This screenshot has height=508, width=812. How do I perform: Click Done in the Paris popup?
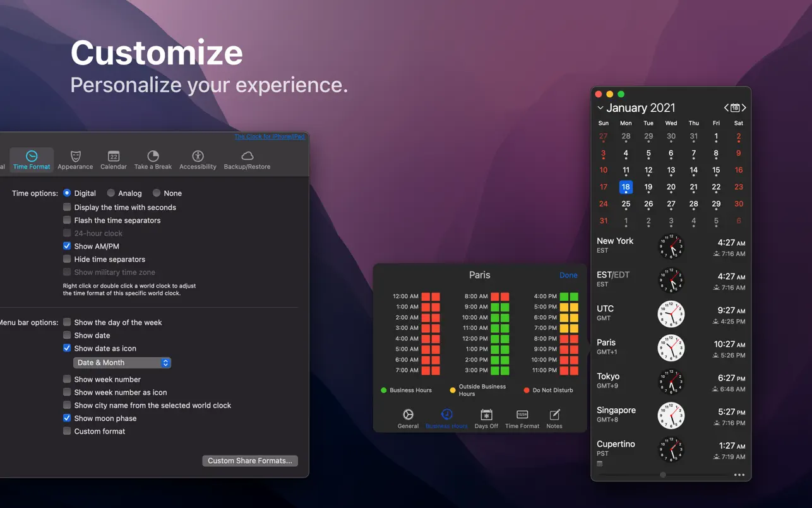(568, 275)
